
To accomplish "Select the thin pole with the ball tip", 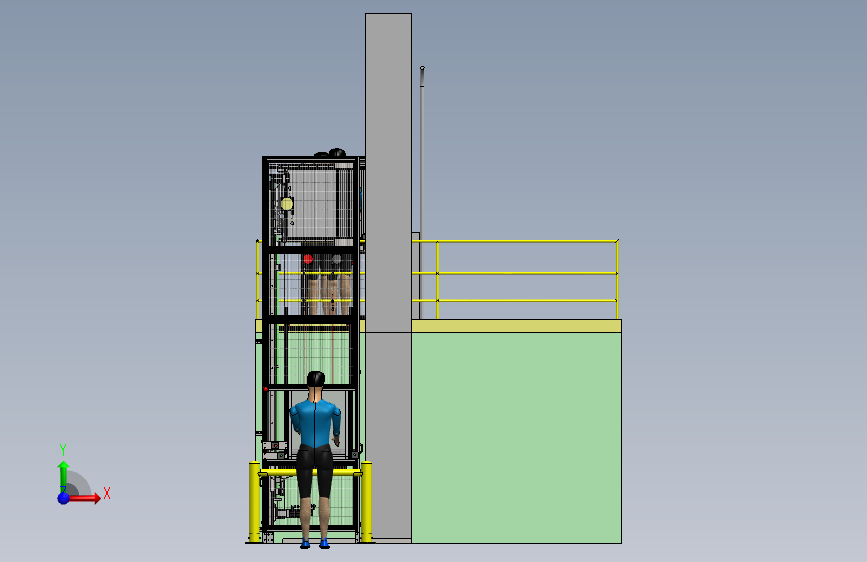I will (x=422, y=192).
